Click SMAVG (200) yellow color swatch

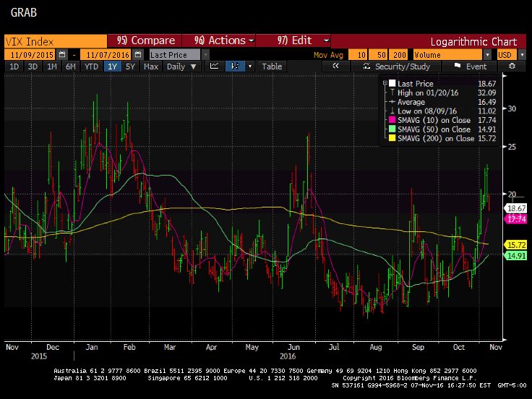pos(392,138)
